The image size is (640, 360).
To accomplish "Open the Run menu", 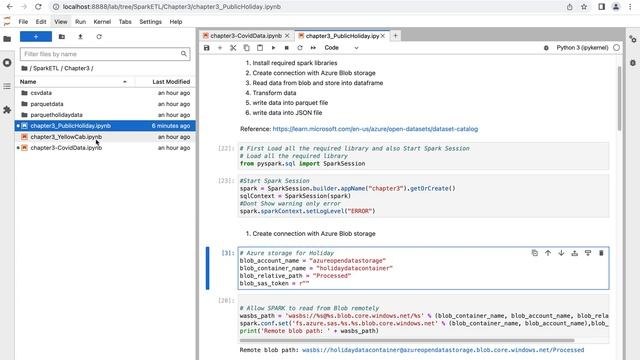I will [x=80, y=22].
